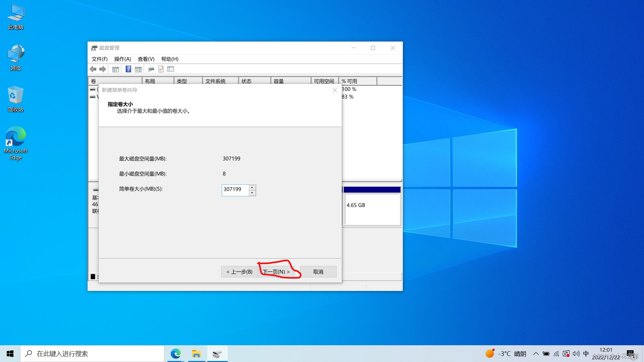Open File Explorer in the taskbar
The width and height of the screenshot is (644, 362).
click(196, 354)
